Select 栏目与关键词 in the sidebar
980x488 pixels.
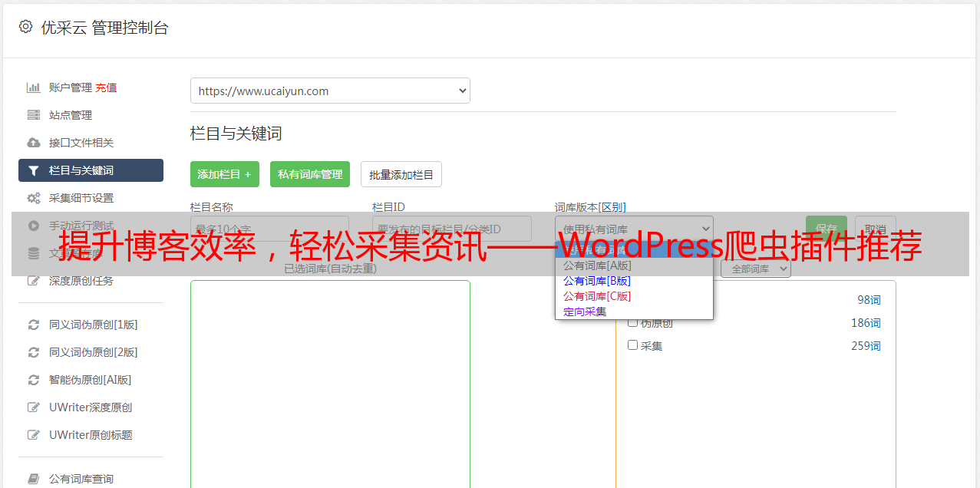[x=91, y=170]
